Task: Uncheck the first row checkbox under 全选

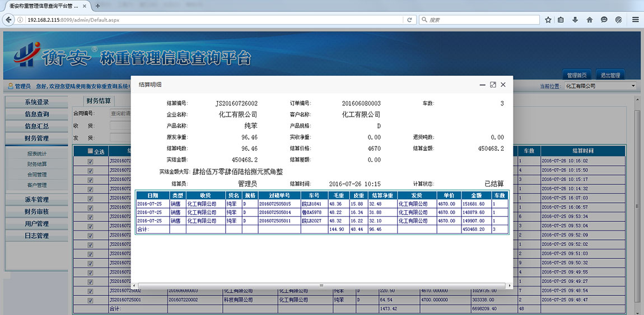Action: (x=90, y=161)
